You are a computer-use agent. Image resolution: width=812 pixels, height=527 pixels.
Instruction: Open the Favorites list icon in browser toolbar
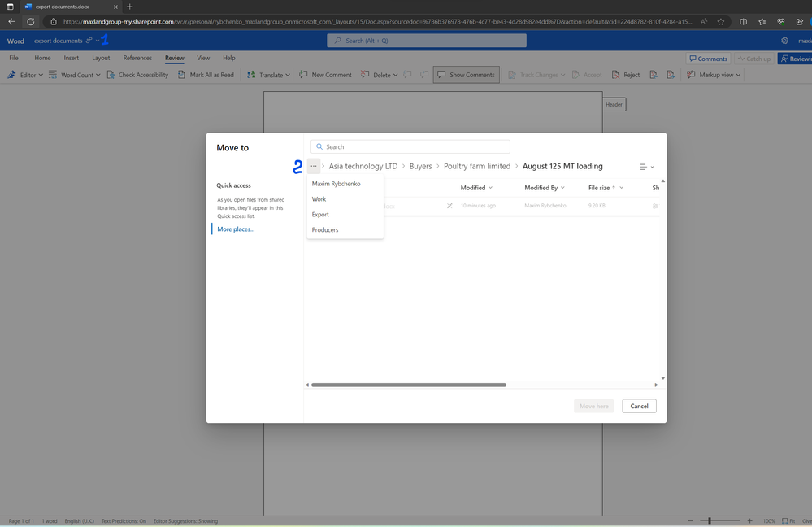[x=762, y=22]
